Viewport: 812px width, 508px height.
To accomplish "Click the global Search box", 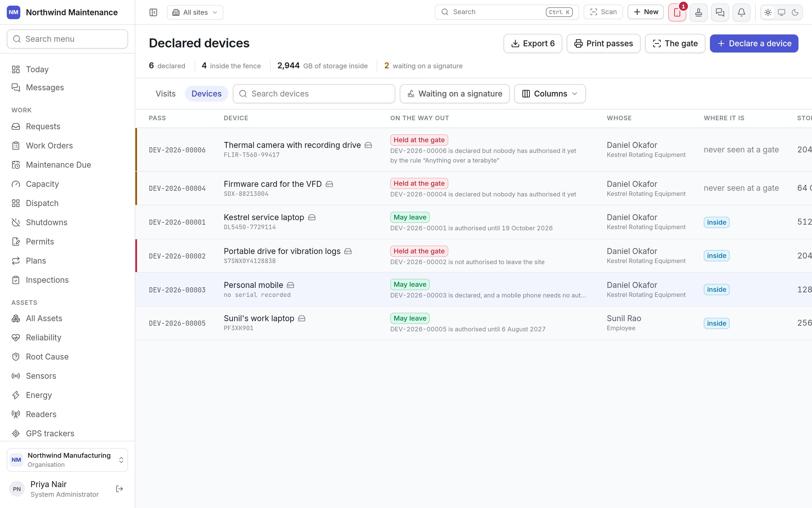I will (507, 12).
